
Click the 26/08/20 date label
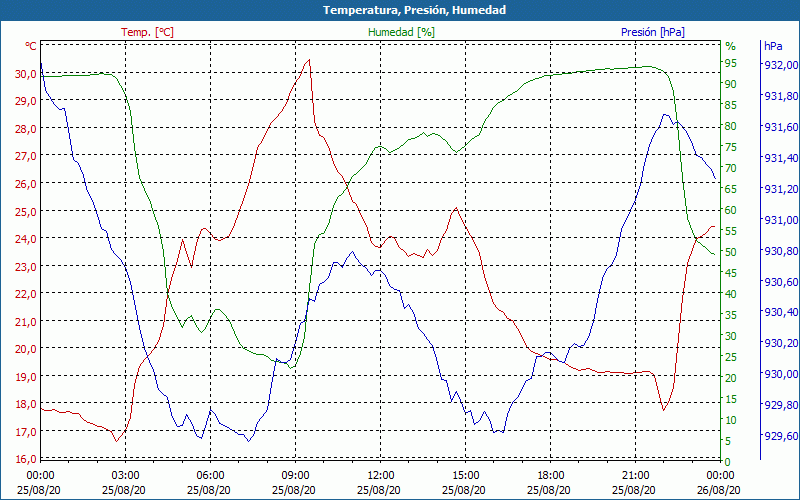pyautogui.click(x=718, y=490)
